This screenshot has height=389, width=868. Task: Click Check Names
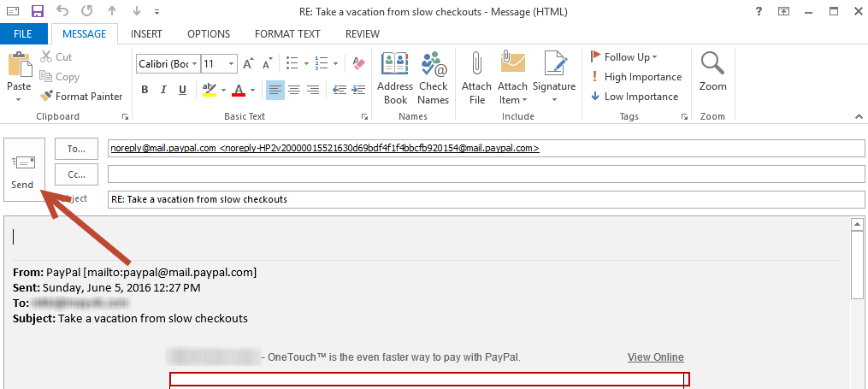(x=434, y=78)
